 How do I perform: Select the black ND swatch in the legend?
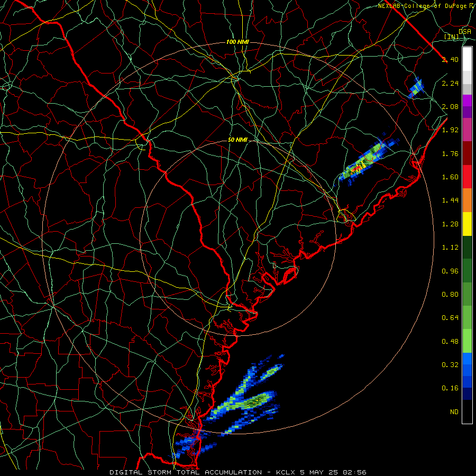point(467,411)
